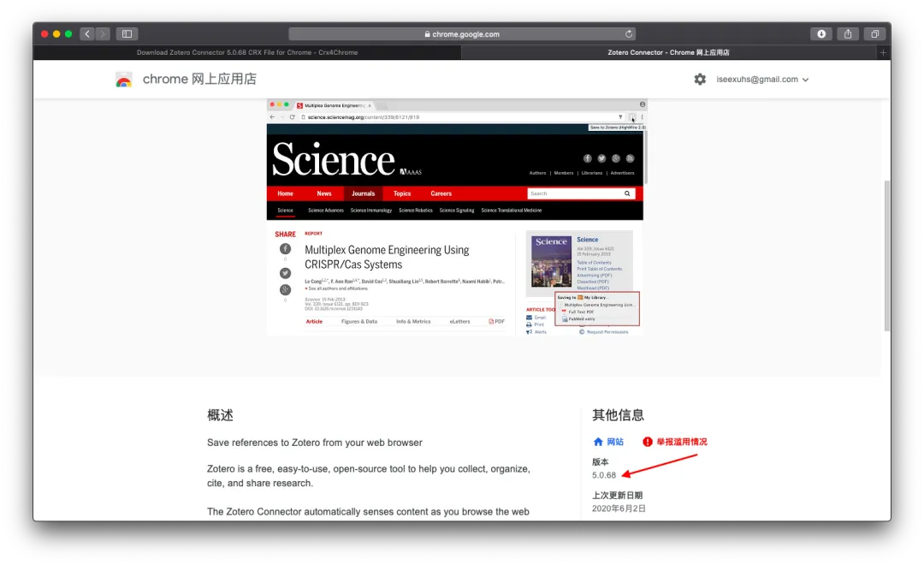Click the red close window button
The height and width of the screenshot is (565, 924).
point(44,34)
